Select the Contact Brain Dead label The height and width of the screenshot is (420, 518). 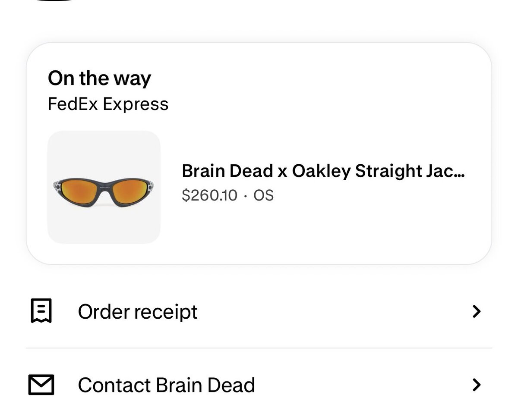(166, 385)
